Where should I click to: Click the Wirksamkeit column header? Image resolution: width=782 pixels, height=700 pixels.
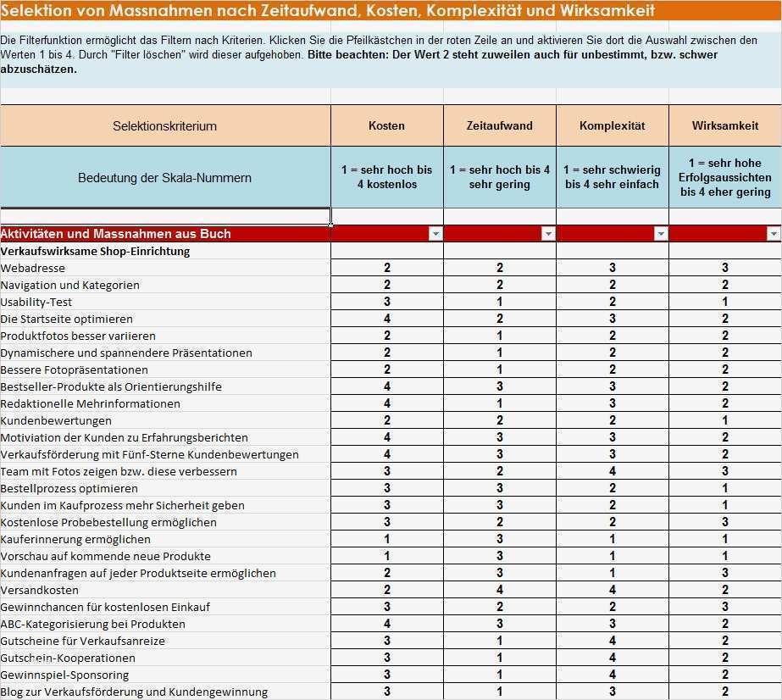click(725, 125)
